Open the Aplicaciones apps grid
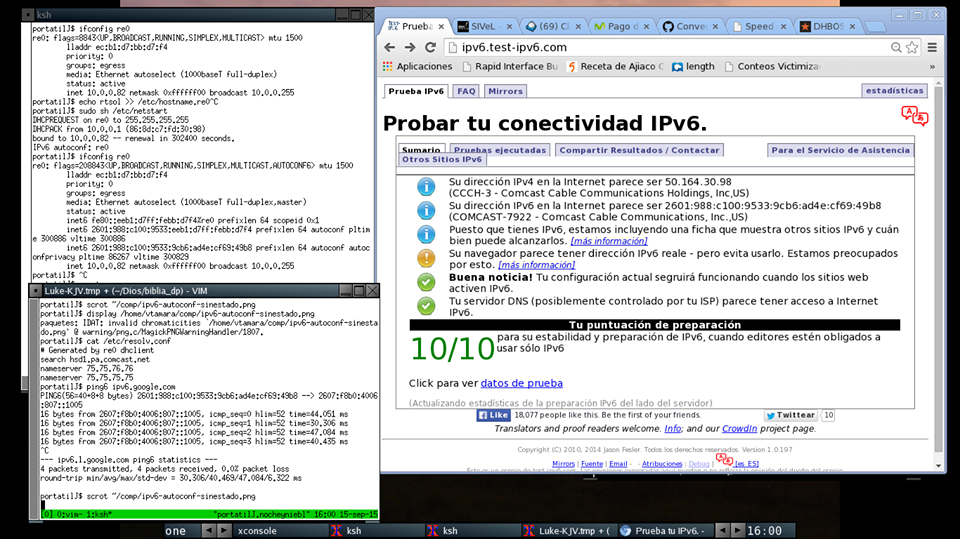 point(418,66)
